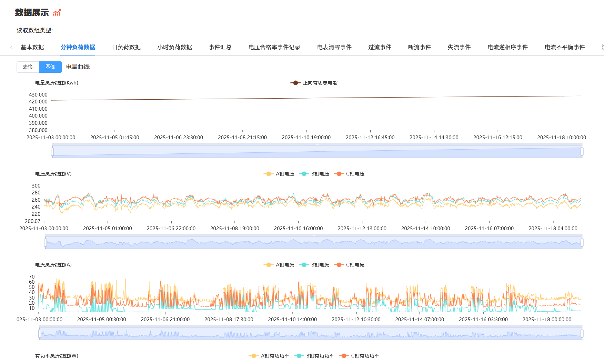604x364 pixels.
Task: Hide the A相电压 series in legend
Action: pos(279,174)
